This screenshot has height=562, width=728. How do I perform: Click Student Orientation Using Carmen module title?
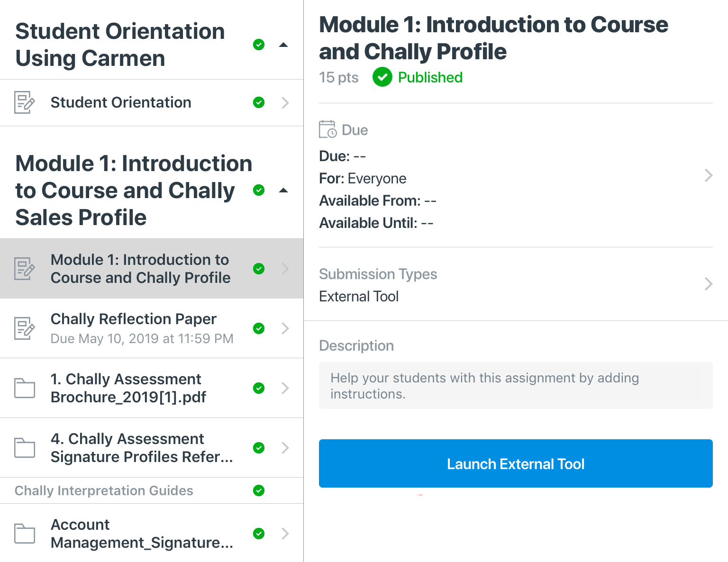[120, 45]
